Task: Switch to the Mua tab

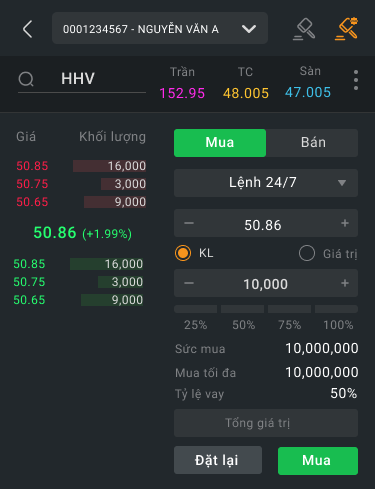Action: [220, 143]
